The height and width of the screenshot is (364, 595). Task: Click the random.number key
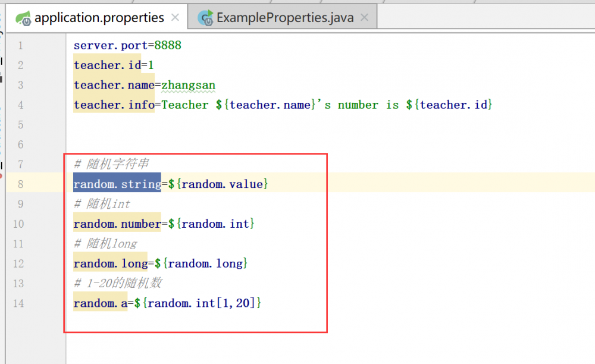coord(117,224)
